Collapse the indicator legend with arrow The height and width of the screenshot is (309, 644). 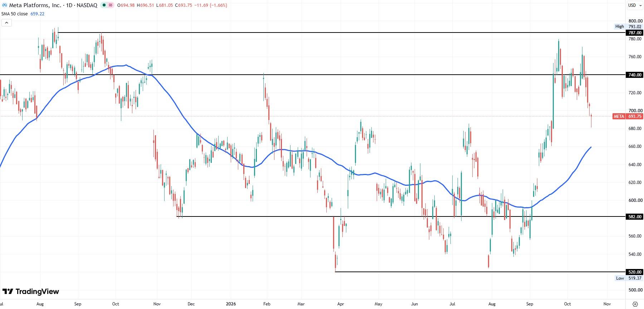6,23
